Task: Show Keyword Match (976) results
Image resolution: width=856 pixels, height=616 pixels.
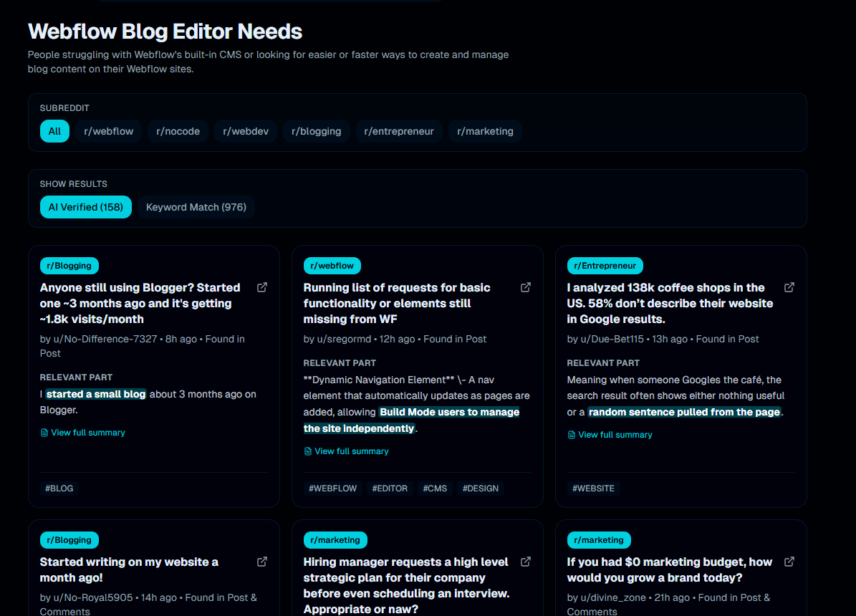Action: click(x=196, y=207)
